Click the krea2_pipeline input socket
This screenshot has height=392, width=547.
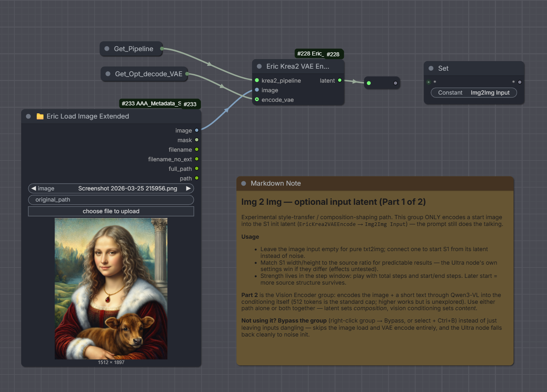(x=257, y=80)
